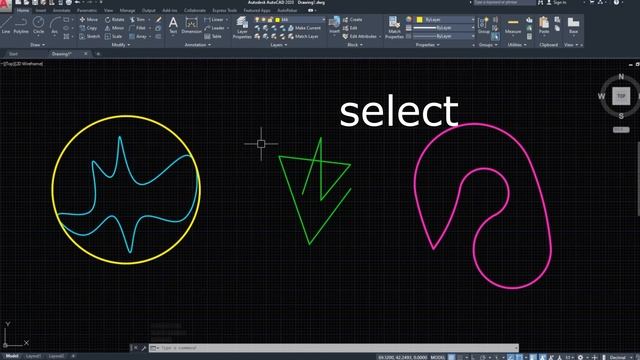Image resolution: width=640 pixels, height=360 pixels.
Task: Toggle MODEL space button in status bar
Action: [x=438, y=357]
